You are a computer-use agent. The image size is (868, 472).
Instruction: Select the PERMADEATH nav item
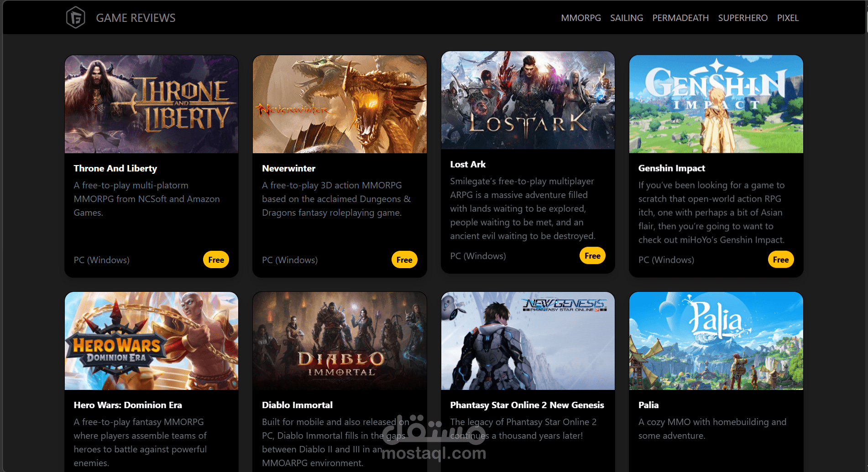coord(680,18)
